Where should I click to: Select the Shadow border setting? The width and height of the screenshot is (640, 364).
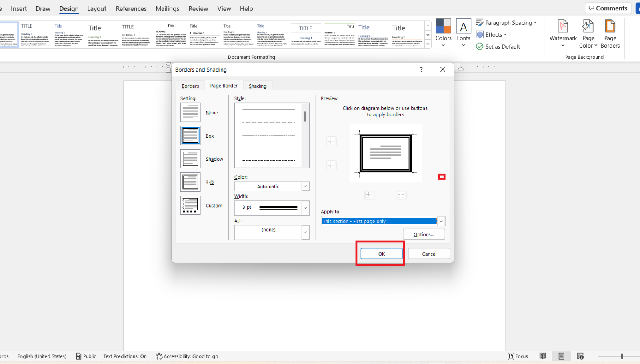[x=190, y=159]
